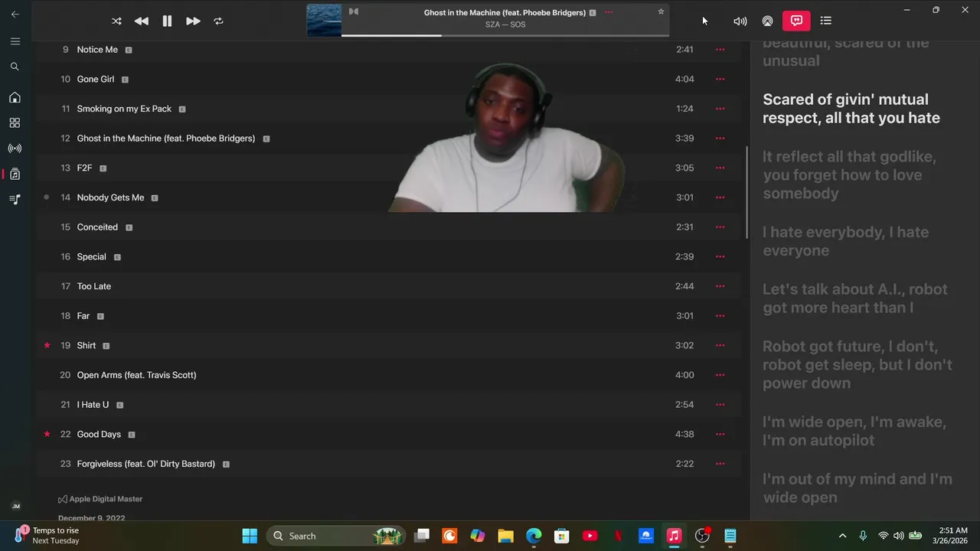
Task: Open more options for Good Days
Action: (720, 434)
